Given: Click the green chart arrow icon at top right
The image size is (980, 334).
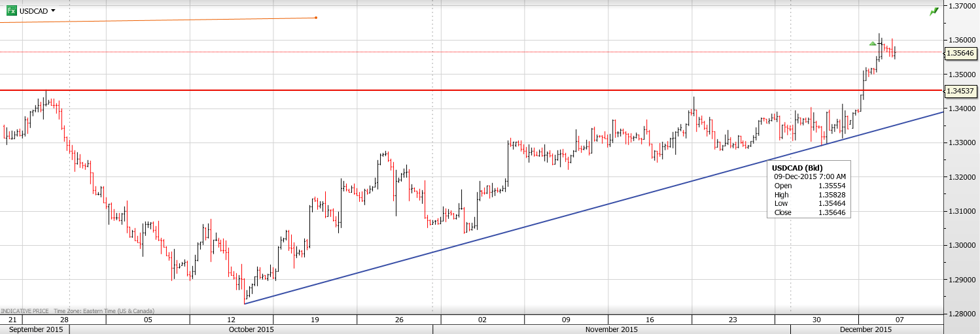Looking at the screenshot, I should 934,12.
